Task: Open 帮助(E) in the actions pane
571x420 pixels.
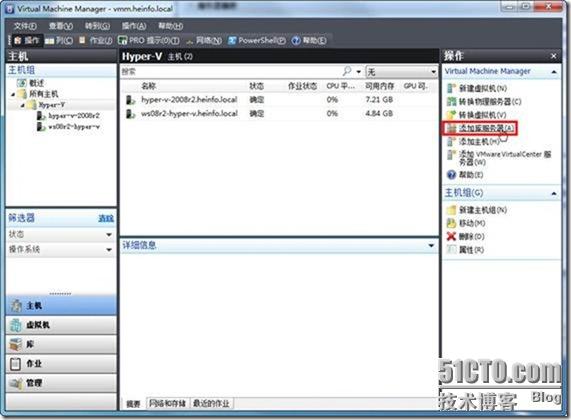Action: coord(465,175)
